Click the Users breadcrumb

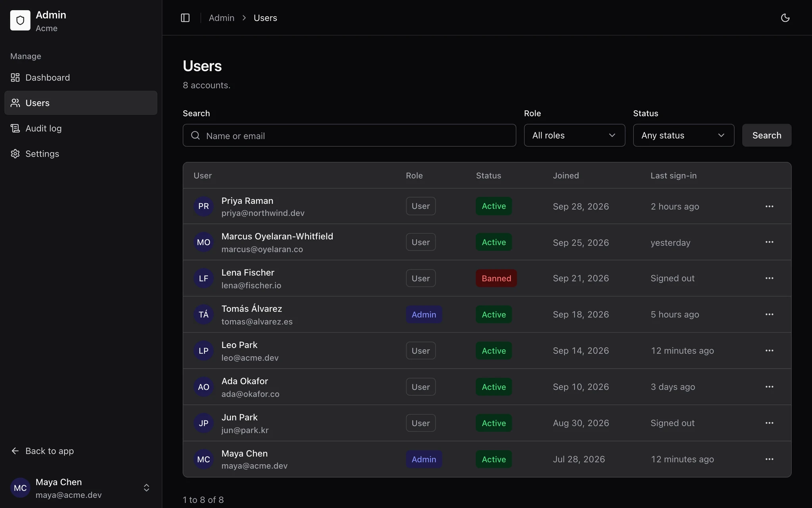coord(265,18)
